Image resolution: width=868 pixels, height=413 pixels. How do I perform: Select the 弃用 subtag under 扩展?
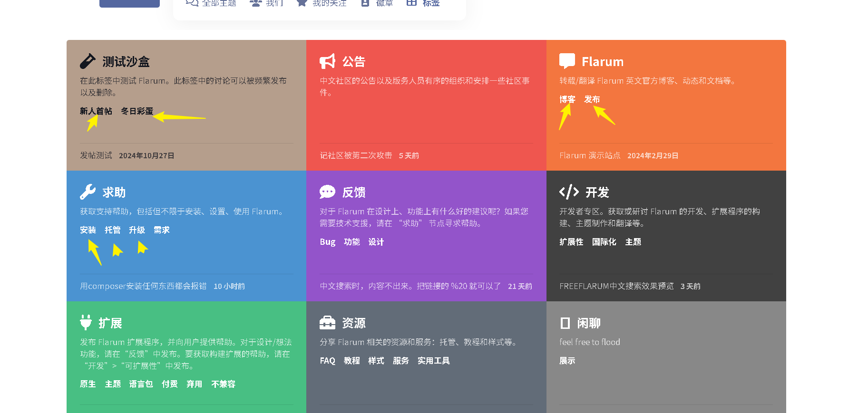(x=195, y=384)
